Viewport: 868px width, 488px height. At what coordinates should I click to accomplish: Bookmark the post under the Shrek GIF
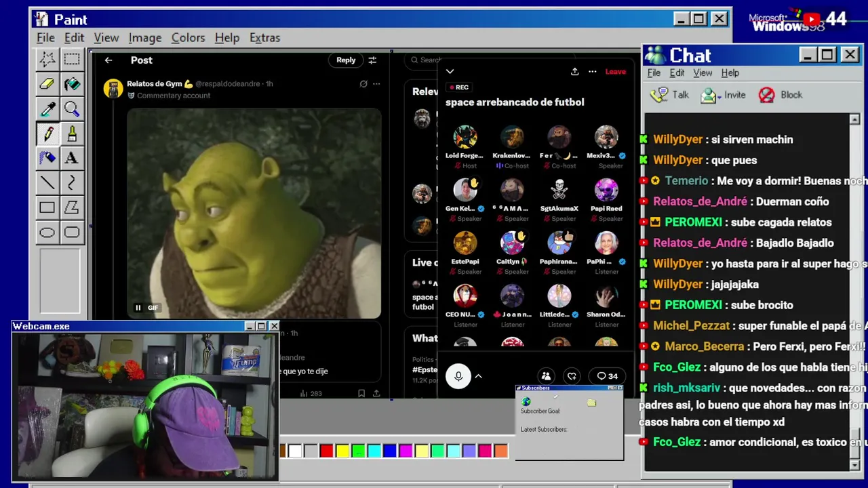click(x=361, y=393)
